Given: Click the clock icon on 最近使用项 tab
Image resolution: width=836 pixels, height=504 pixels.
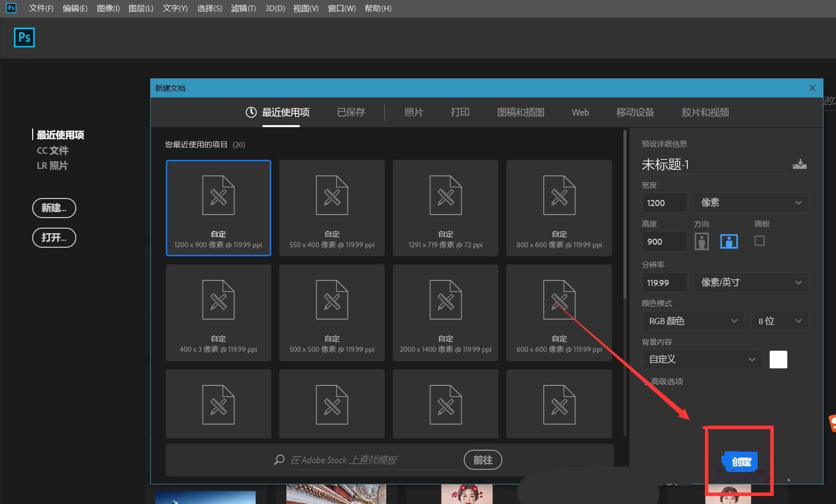Looking at the screenshot, I should click(x=251, y=113).
